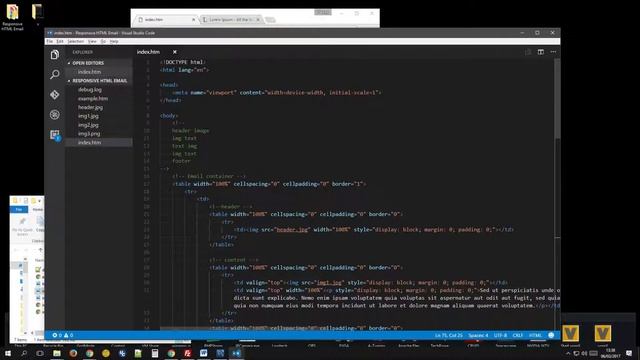Open the editor More Actions ellipsis

(553, 52)
